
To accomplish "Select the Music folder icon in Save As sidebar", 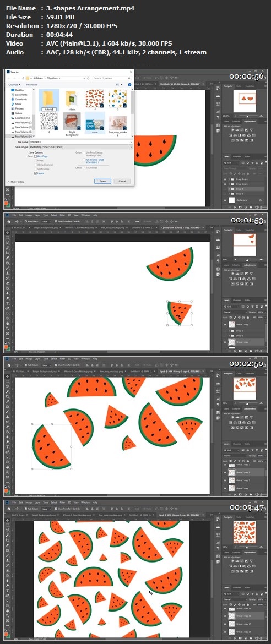I will click(x=13, y=104).
